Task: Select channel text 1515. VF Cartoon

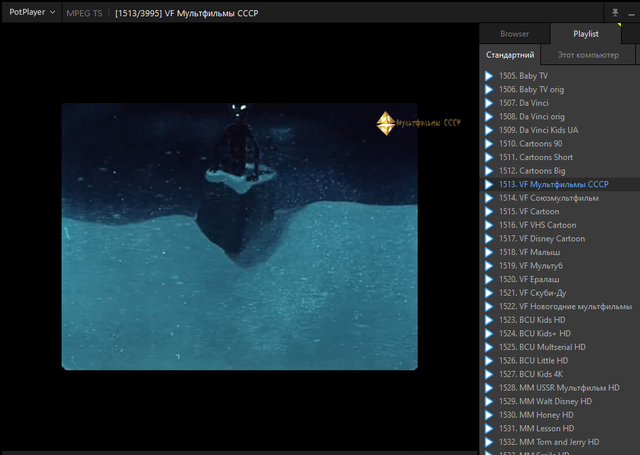Action: [529, 211]
